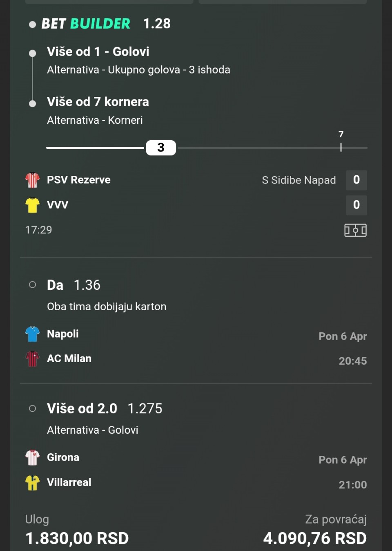Expand the Bet Builder 1.28 header
Viewport: 392px width, 551px height.
(x=106, y=24)
